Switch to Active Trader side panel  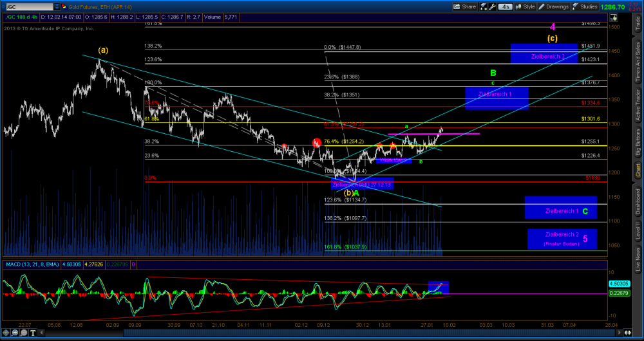click(638, 104)
